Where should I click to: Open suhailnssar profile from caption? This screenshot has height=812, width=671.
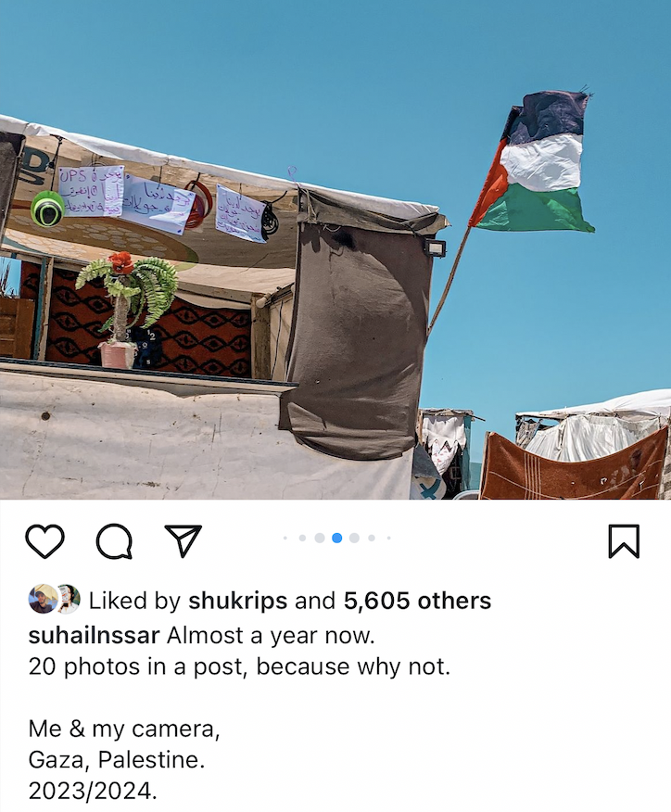click(x=94, y=635)
